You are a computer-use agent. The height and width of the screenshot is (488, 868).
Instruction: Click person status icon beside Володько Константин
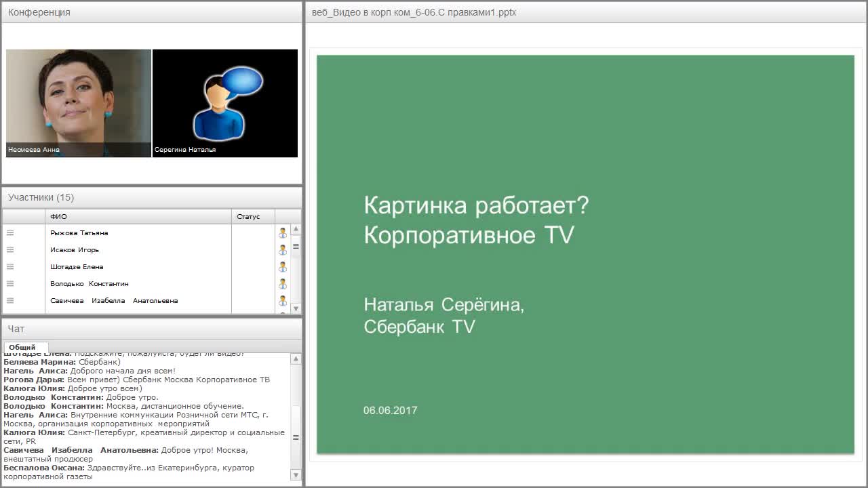(283, 283)
